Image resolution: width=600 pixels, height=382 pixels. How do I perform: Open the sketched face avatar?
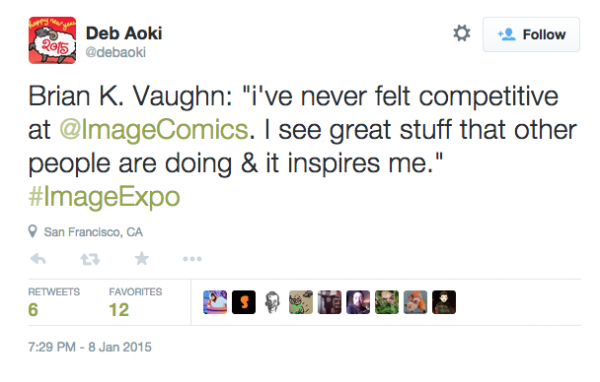[272, 302]
